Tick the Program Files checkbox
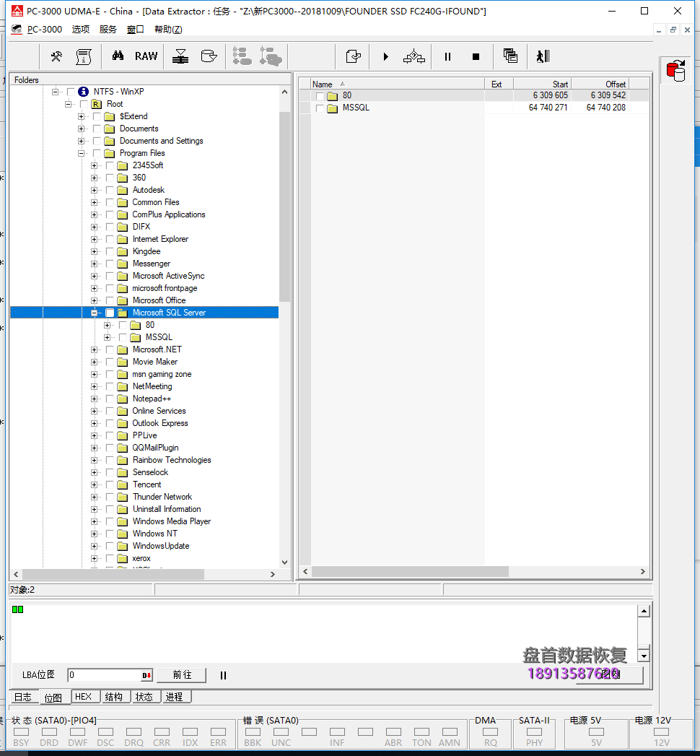This screenshot has width=700, height=756. (x=97, y=153)
